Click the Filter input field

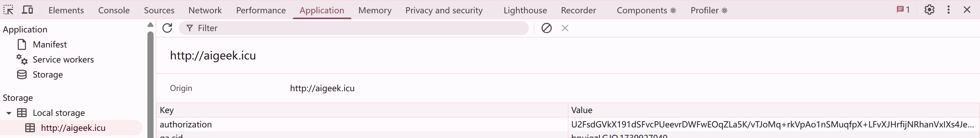[x=358, y=28]
